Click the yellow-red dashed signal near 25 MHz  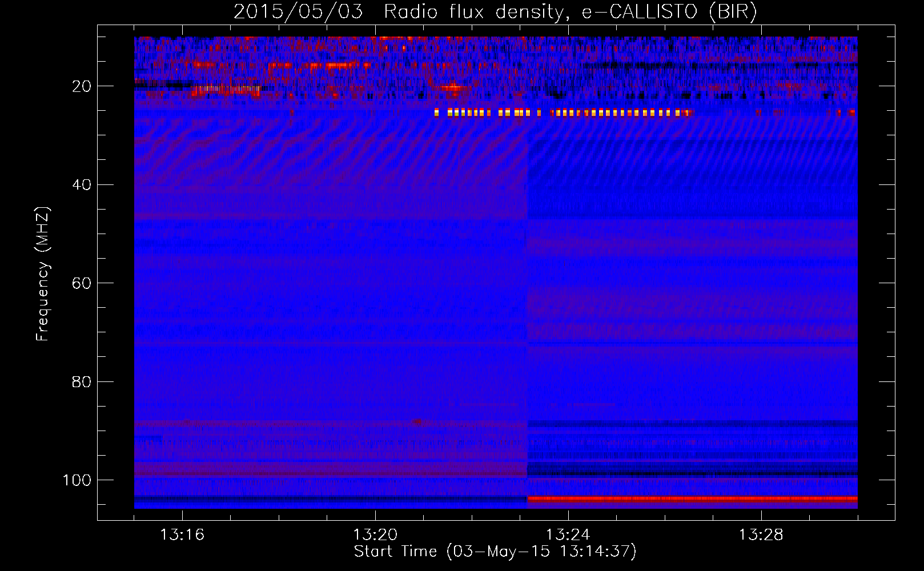(564, 112)
